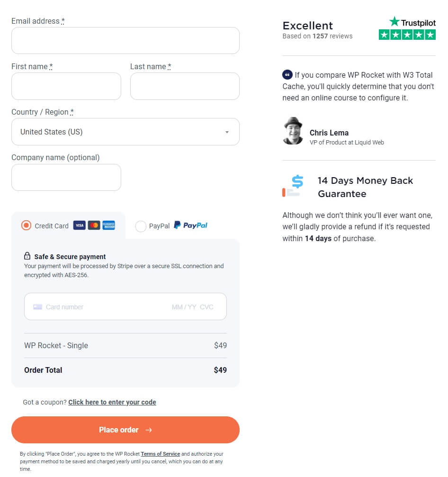This screenshot has height=477, width=448.
Task: Click the Mastercard logo icon
Action: tap(94, 225)
